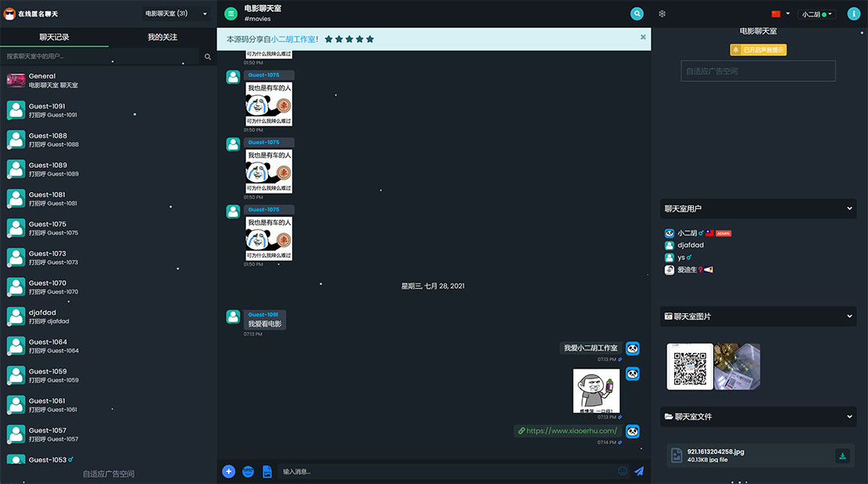
Task: Click the QR code image thumbnail
Action: (690, 366)
